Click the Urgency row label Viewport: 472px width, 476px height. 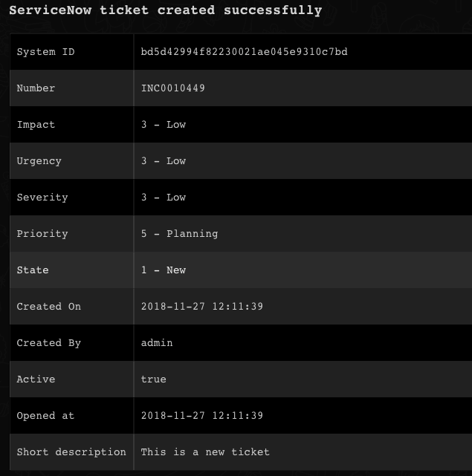tap(39, 161)
